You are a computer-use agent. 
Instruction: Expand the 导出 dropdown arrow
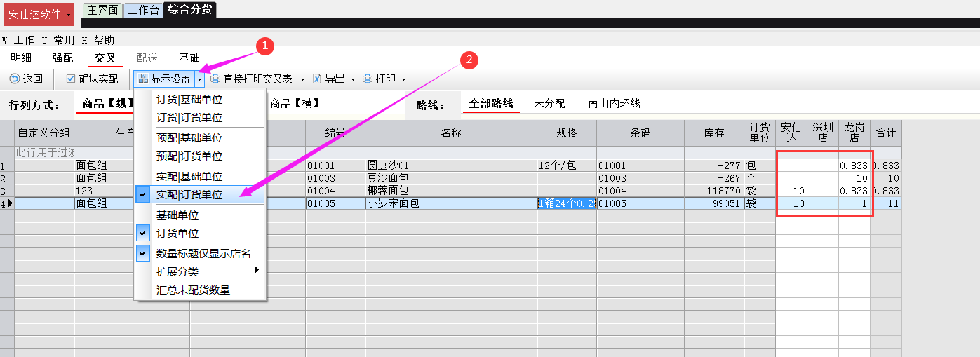[353, 79]
